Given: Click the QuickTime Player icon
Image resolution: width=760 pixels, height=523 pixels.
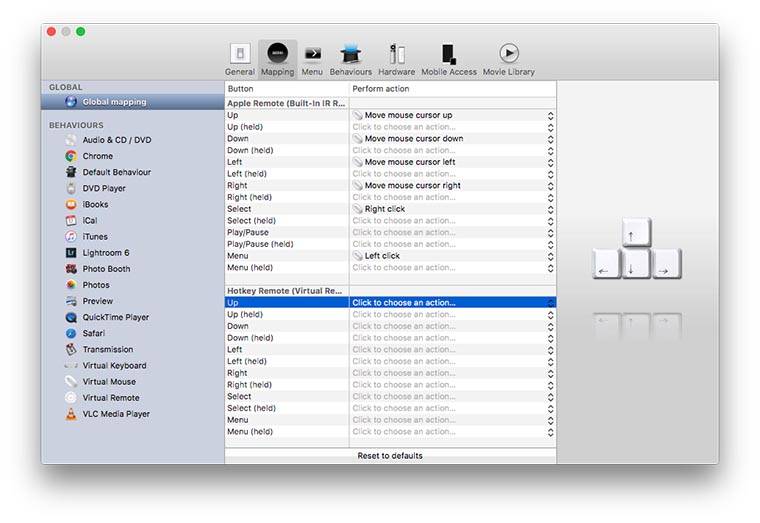Looking at the screenshot, I should pos(71,317).
